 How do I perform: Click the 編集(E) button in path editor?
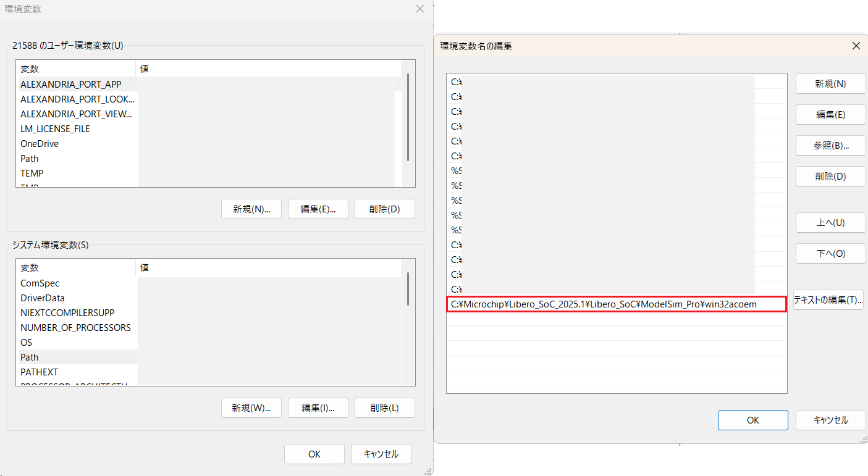(x=830, y=114)
